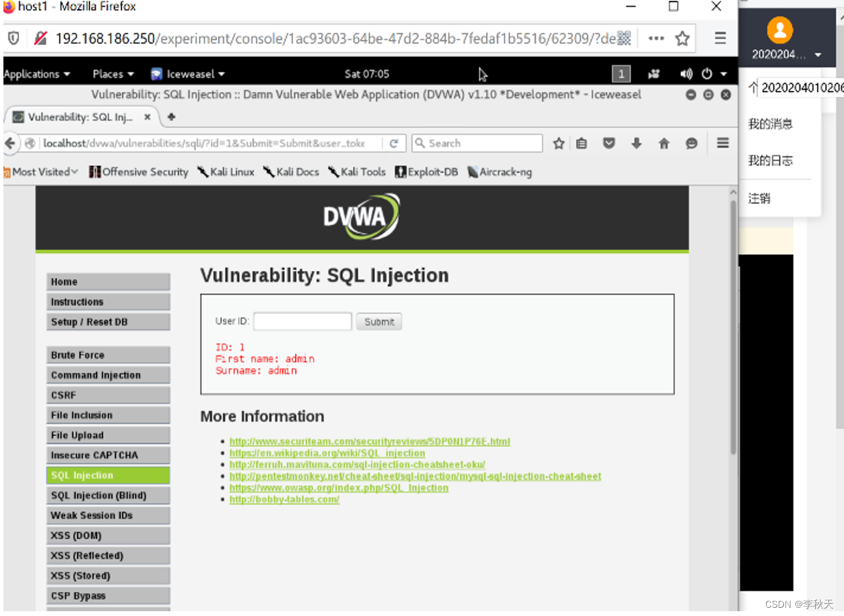This screenshot has width=844, height=616.
Task: Open Weak Session IDs page
Action: [108, 515]
